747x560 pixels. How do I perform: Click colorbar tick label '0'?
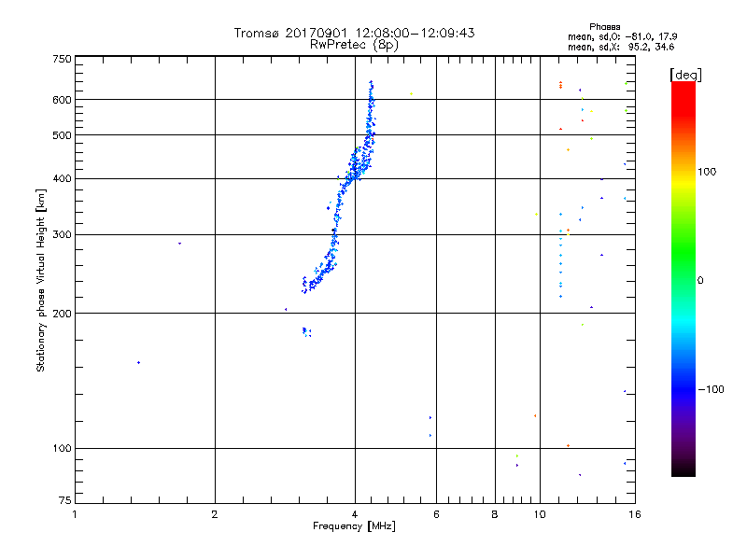tap(699, 281)
